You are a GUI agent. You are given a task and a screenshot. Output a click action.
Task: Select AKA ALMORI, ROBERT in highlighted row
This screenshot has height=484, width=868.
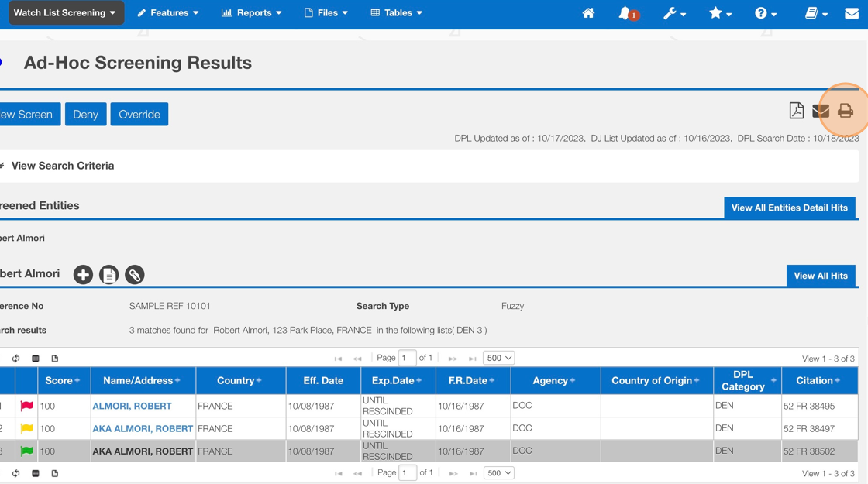[143, 451]
